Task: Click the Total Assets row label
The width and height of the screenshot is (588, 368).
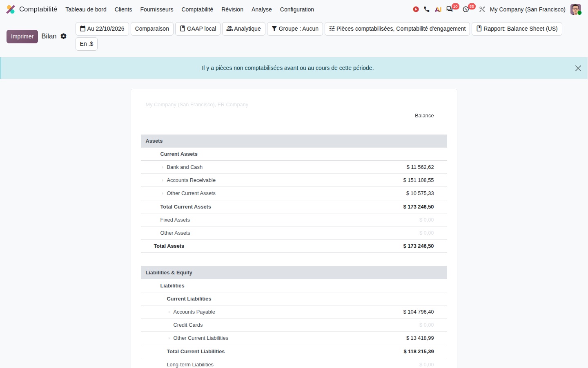Action: pyautogui.click(x=169, y=246)
